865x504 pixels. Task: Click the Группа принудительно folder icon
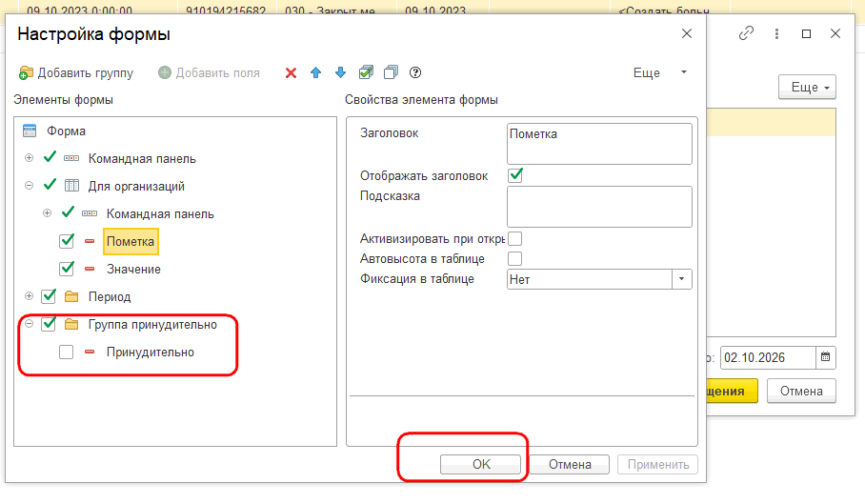[x=71, y=324]
